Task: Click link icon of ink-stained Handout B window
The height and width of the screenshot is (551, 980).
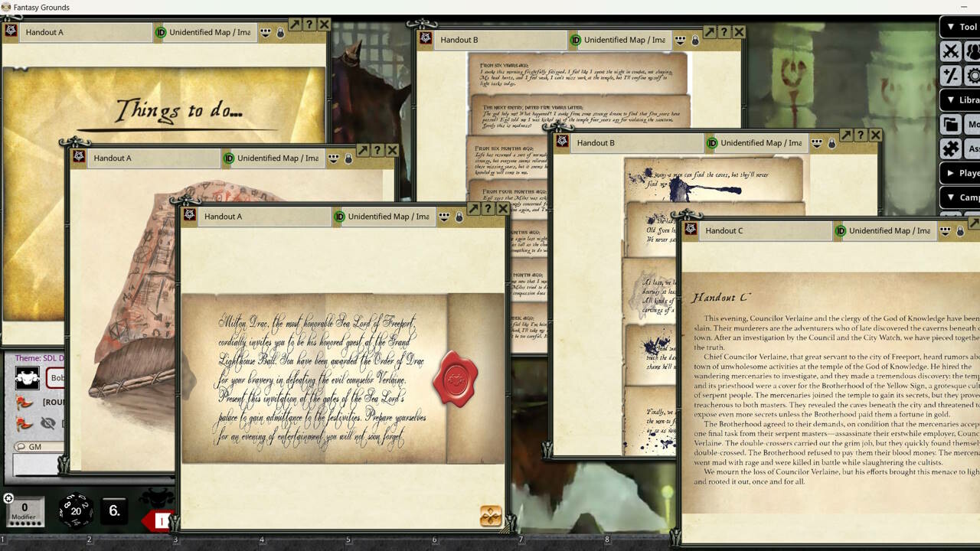Action: (x=561, y=142)
